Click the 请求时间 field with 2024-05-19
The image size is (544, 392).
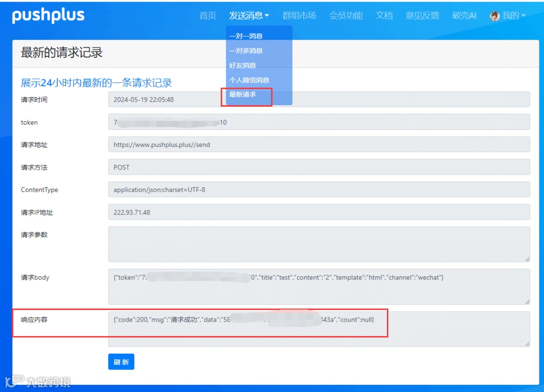pyautogui.click(x=319, y=100)
